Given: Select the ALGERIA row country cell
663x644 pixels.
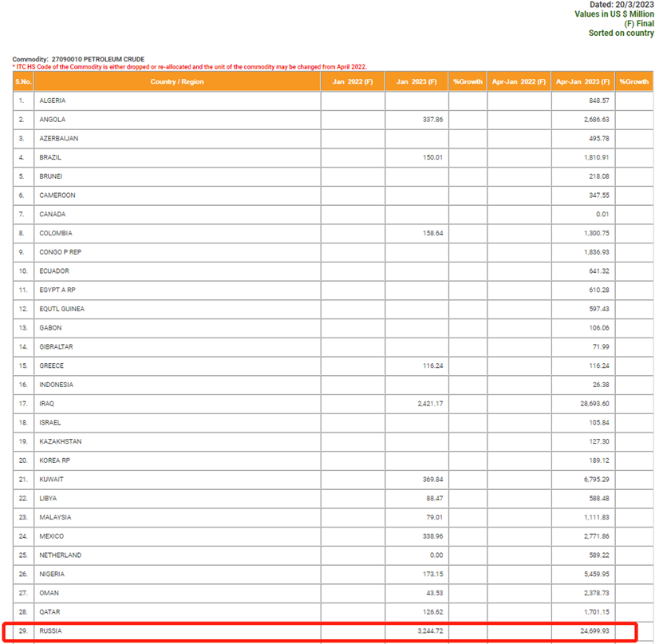Looking at the screenshot, I should click(x=53, y=101).
